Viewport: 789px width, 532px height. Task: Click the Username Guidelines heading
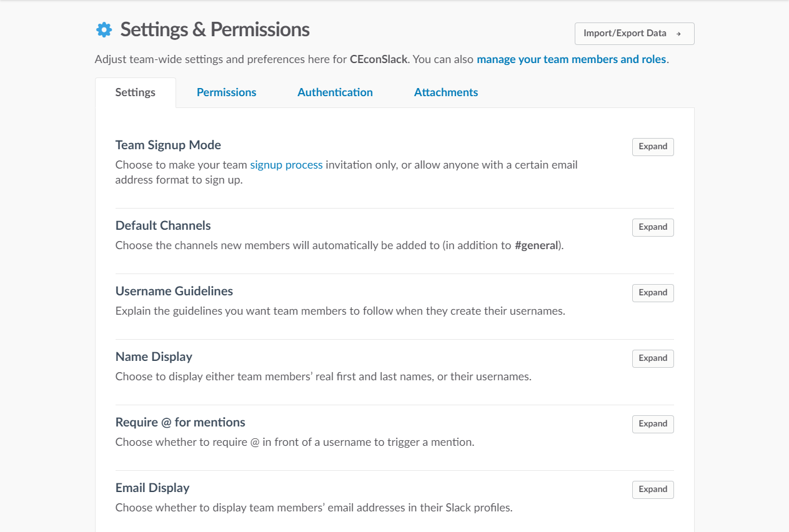174,291
